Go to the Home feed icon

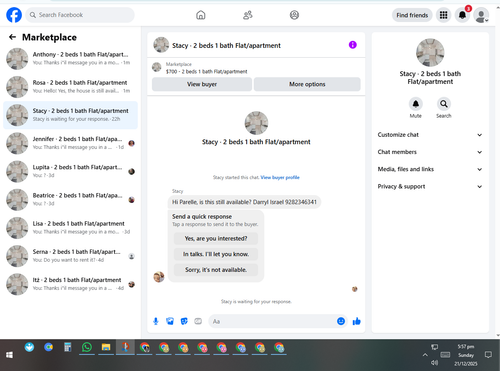[201, 15]
